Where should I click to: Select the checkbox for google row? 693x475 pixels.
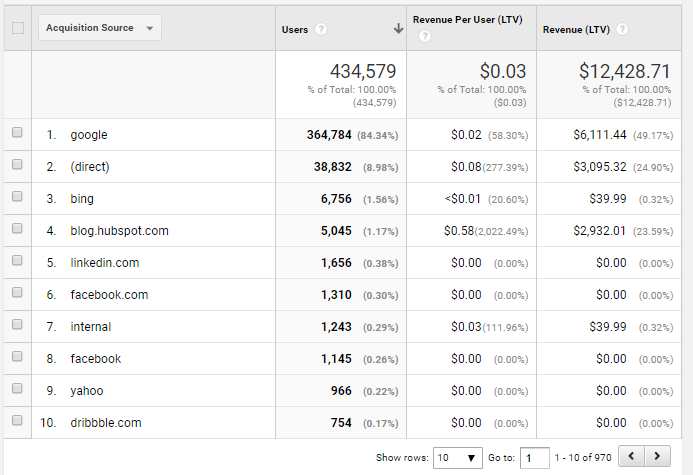click(17, 134)
